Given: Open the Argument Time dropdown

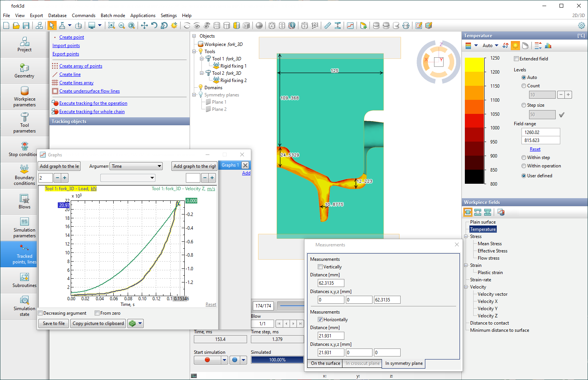Looking at the screenshot, I should click(136, 166).
